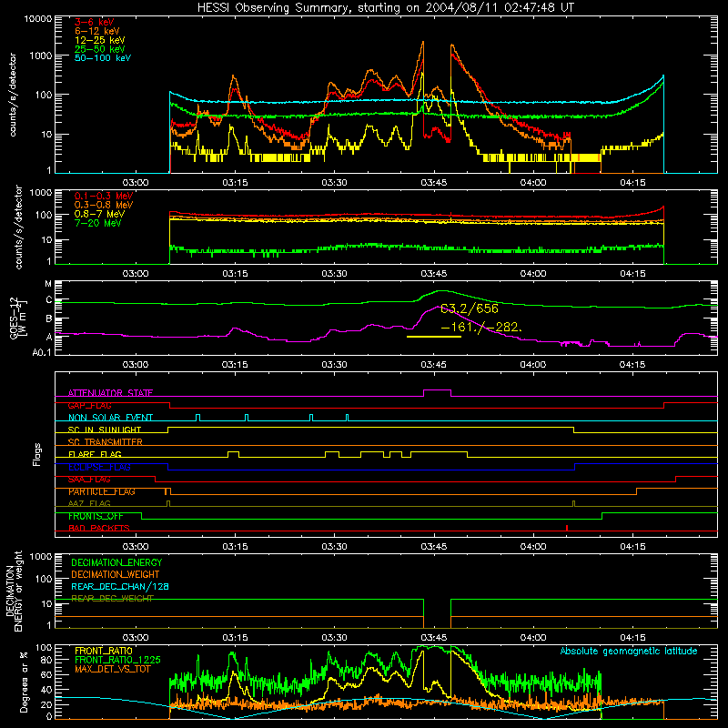Select the vertical Flags axis title

(36, 454)
